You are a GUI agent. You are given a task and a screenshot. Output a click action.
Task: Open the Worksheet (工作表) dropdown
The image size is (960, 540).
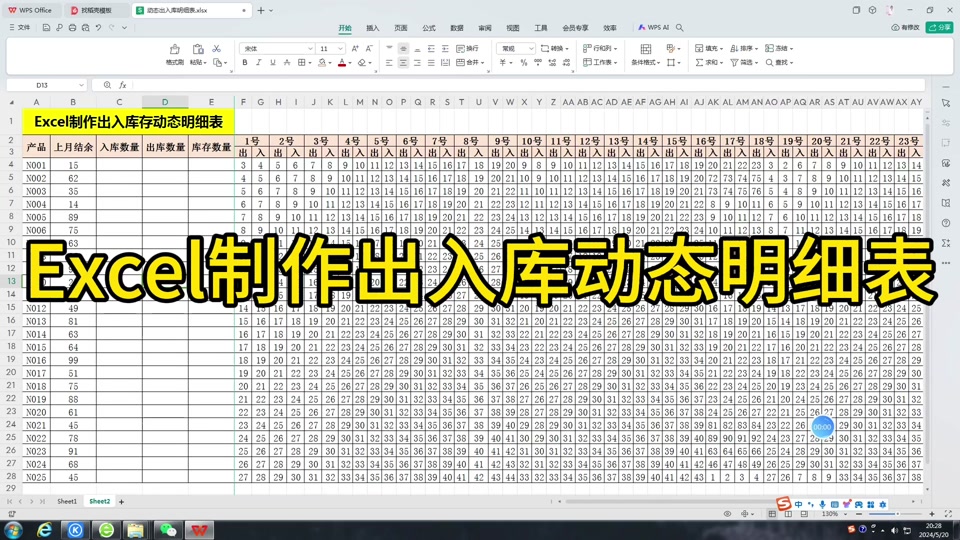[600, 62]
